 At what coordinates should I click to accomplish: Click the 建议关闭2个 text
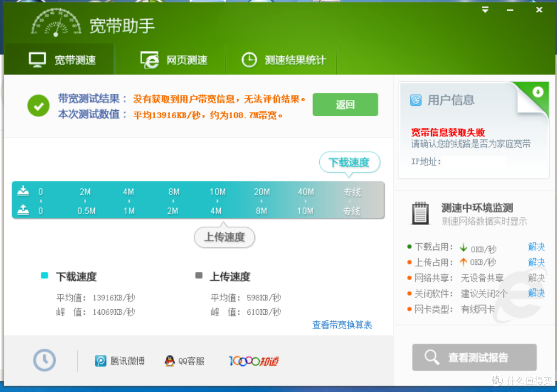484,294
